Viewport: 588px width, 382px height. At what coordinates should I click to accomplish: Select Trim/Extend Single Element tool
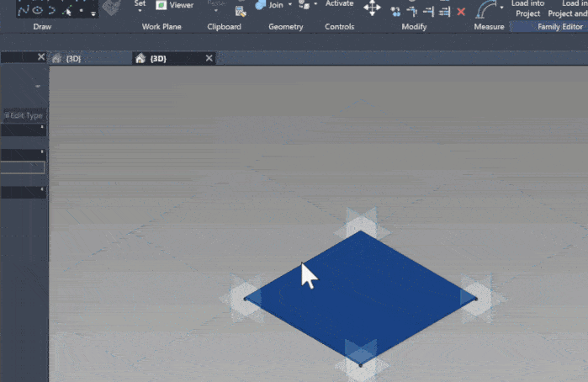tap(428, 12)
